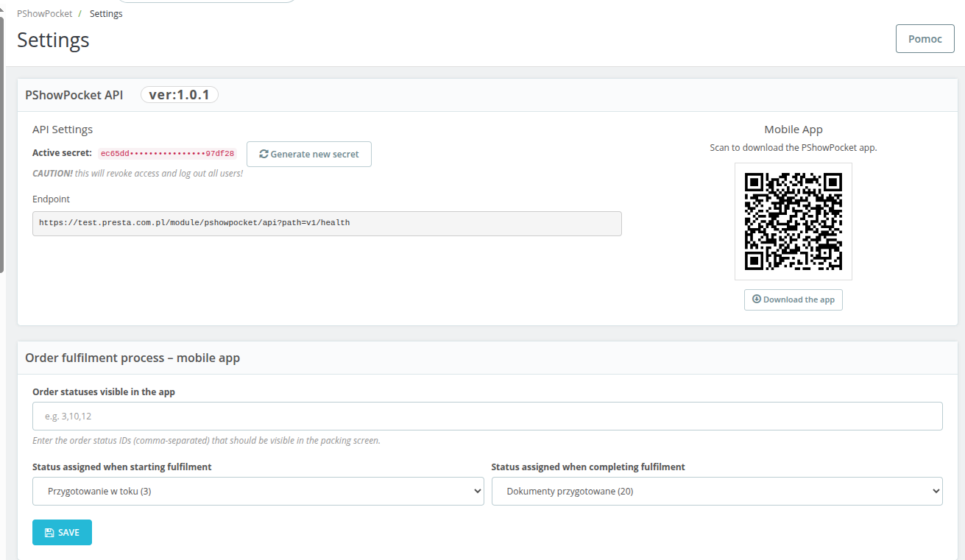Click the PShowPocket app QR code

tap(793, 221)
